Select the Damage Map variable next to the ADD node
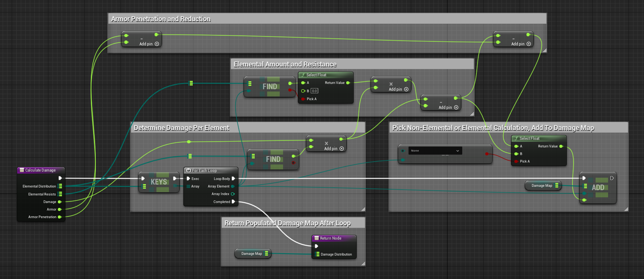644x279 pixels. click(542, 186)
